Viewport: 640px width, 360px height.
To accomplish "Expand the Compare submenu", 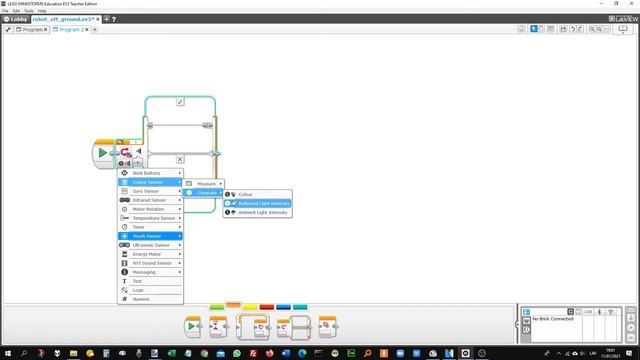I will point(203,193).
